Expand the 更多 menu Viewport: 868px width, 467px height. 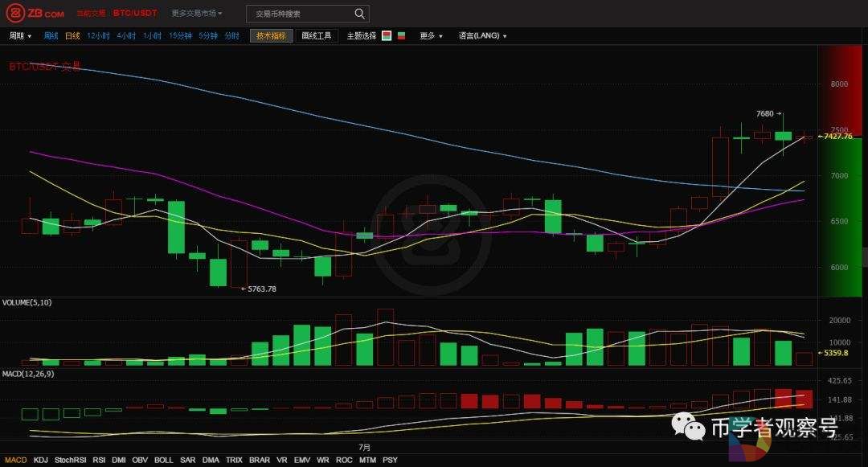(x=431, y=36)
